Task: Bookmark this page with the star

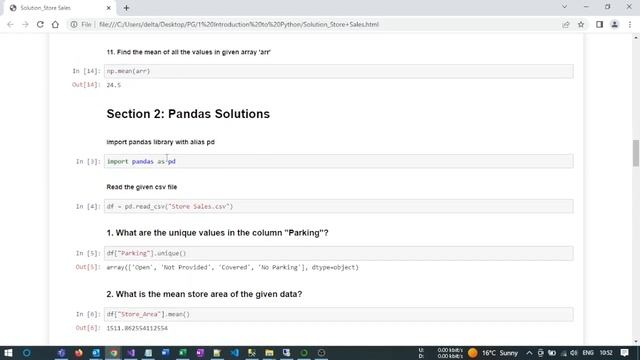Action: tap(581, 24)
